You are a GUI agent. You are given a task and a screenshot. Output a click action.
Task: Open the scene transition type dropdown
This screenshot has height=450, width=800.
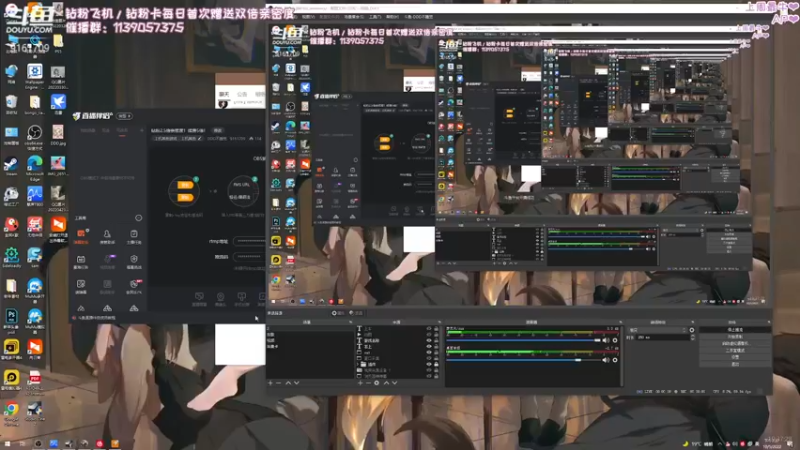pos(658,330)
